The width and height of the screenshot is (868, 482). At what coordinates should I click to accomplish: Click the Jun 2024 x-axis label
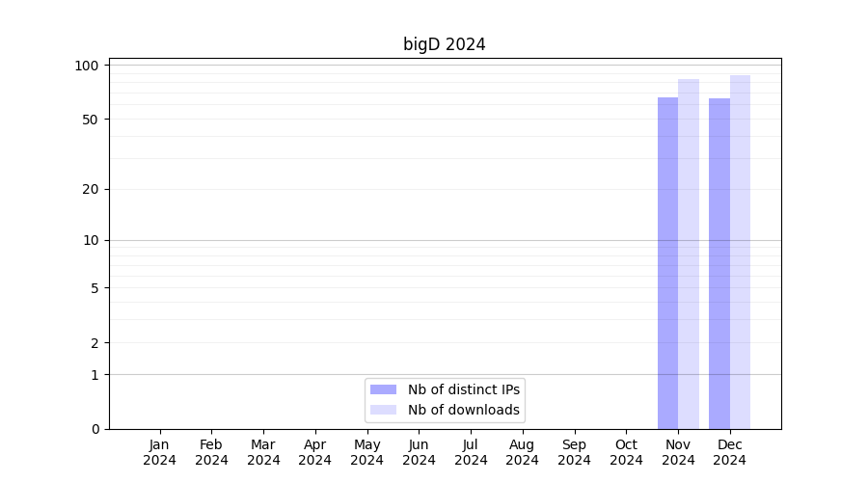[419, 452]
